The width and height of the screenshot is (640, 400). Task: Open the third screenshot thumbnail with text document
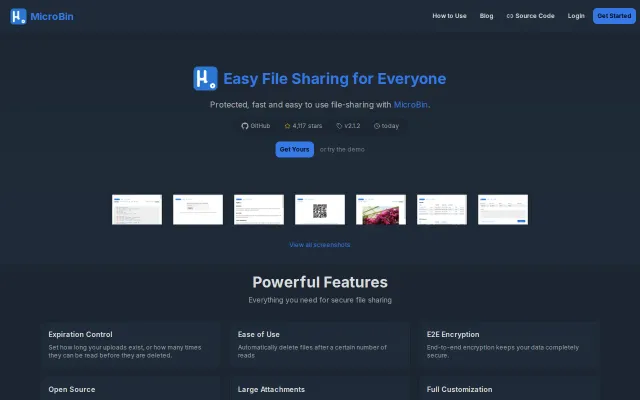(x=259, y=209)
